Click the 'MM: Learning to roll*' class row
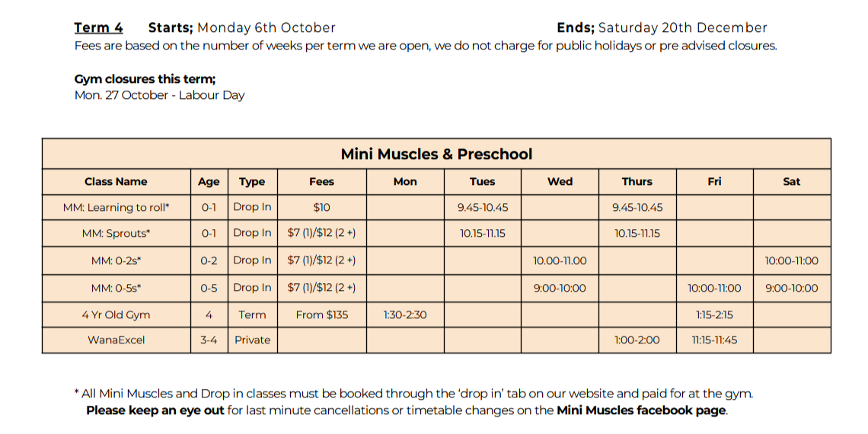This screenshot has width=868, height=434. (116, 207)
